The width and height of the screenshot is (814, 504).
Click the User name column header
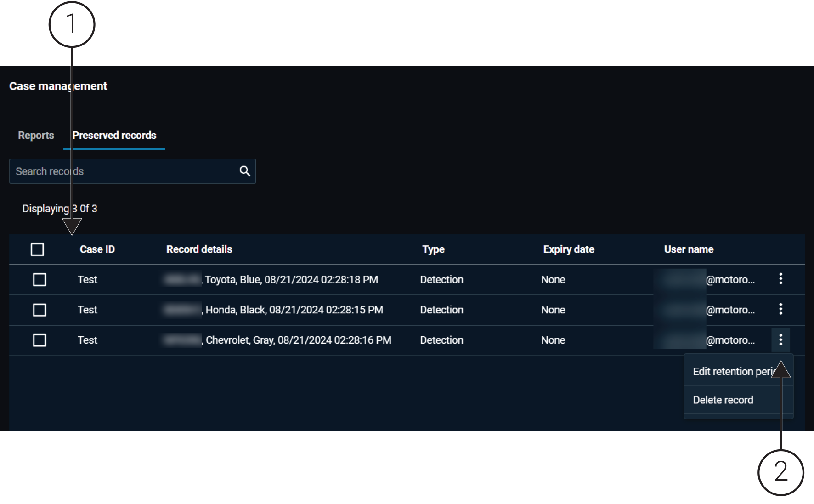coord(689,249)
